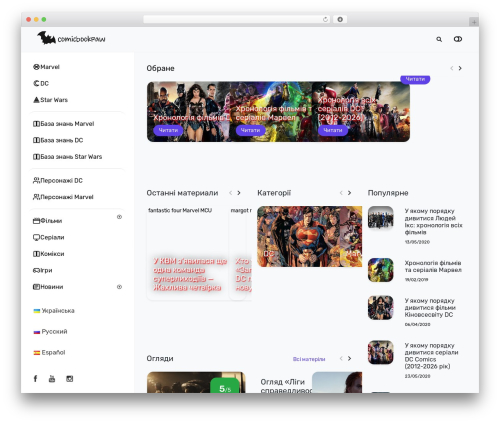Open Персонажі DC
The width and height of the screenshot is (500, 423).
tap(61, 180)
